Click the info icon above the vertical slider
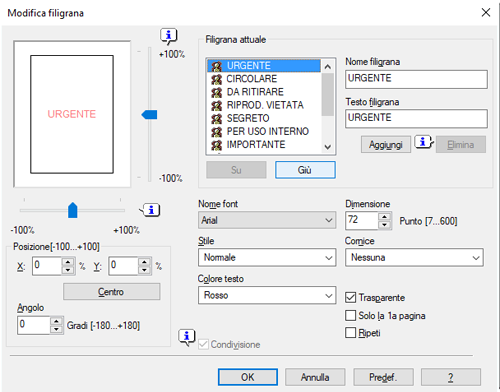 point(169,36)
